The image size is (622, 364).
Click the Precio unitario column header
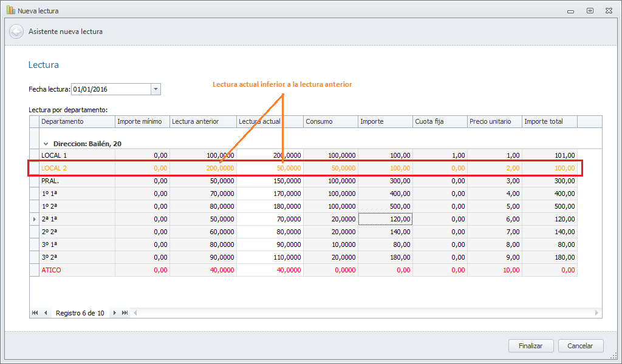tap(494, 121)
